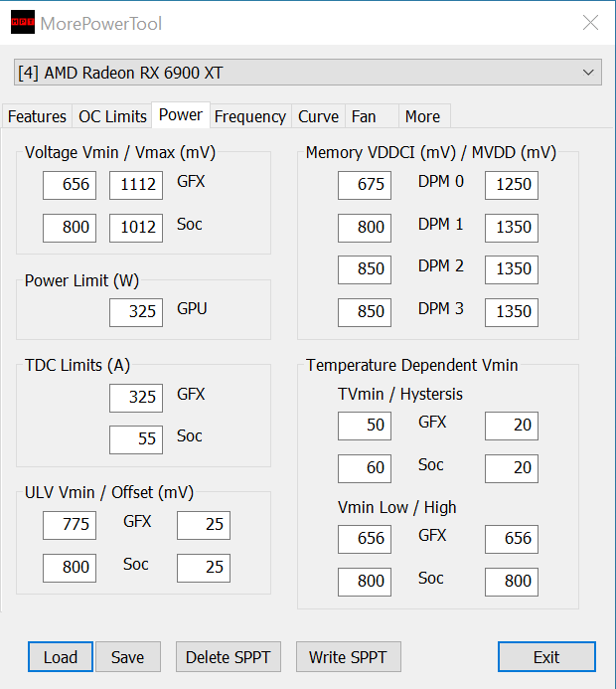The height and width of the screenshot is (689, 616).
Task: Click the Load button
Action: point(61,657)
